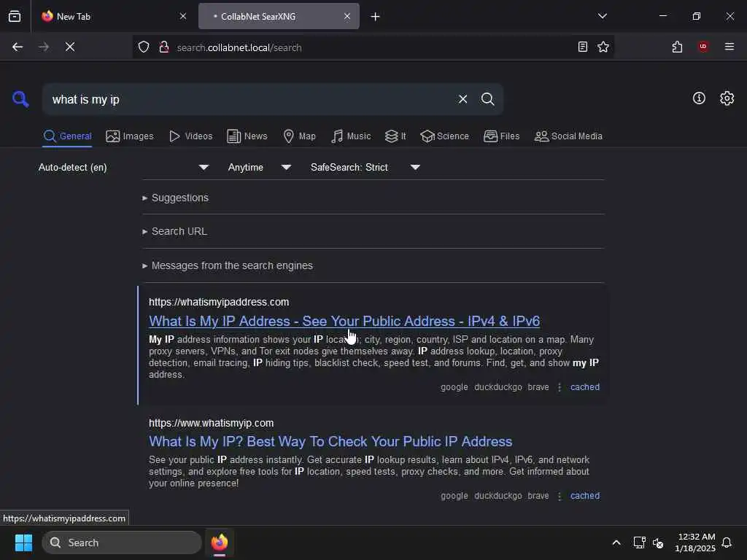The height and width of the screenshot is (560, 747).
Task: Open muted volume tray icon
Action: coord(658,542)
